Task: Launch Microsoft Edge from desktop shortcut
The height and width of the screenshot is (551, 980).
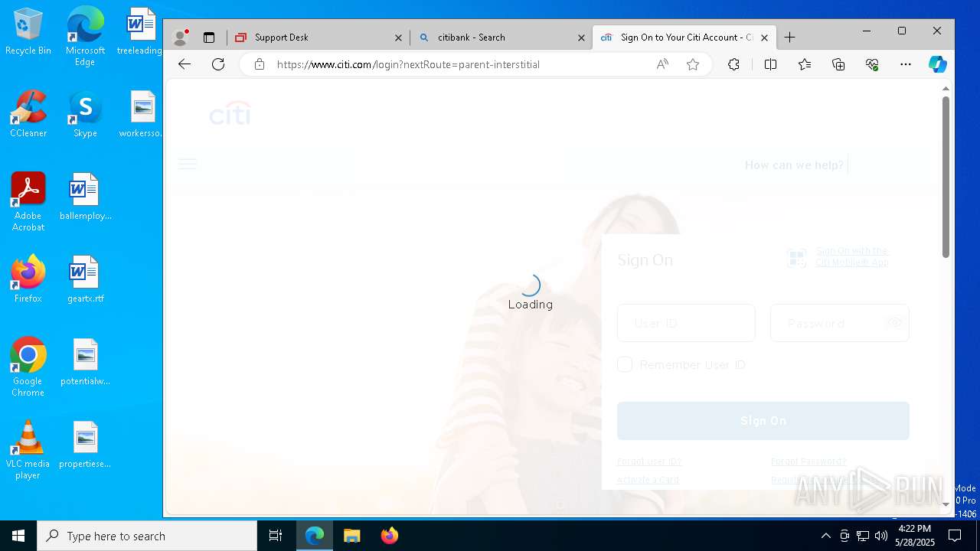Action: pos(85,35)
